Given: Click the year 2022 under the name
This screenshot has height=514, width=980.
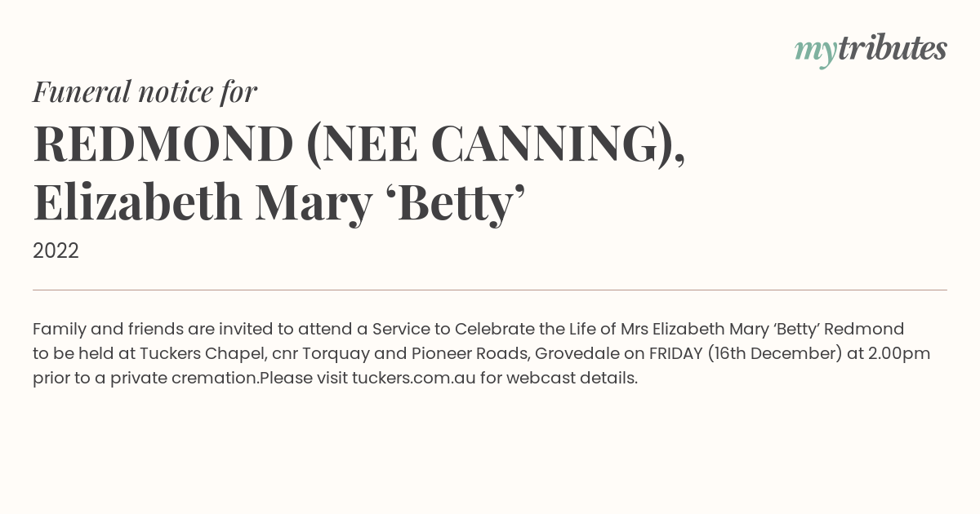Looking at the screenshot, I should (x=56, y=251).
